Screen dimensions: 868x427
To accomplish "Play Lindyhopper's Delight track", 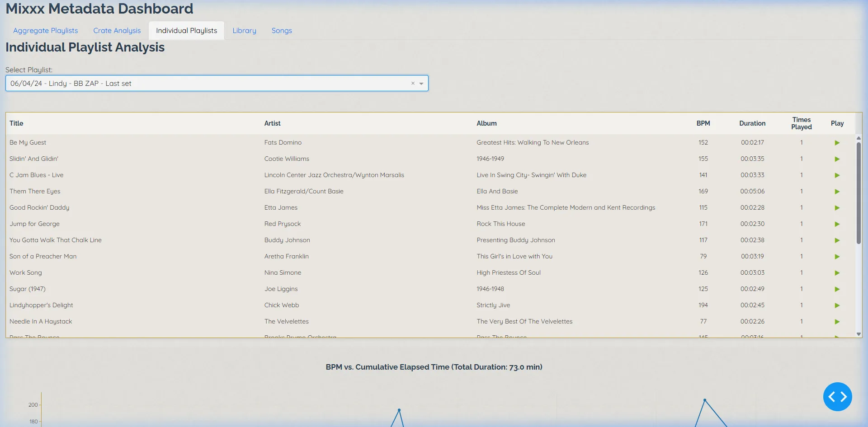I will coord(837,305).
